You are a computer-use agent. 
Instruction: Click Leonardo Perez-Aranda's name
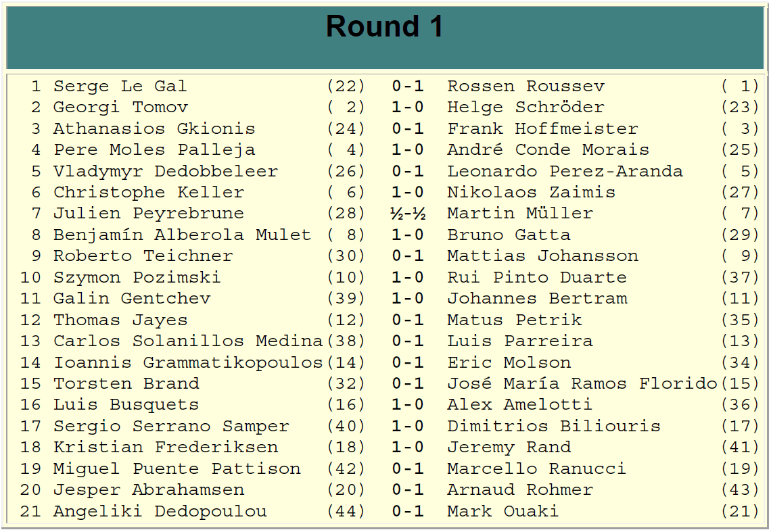coord(565,171)
